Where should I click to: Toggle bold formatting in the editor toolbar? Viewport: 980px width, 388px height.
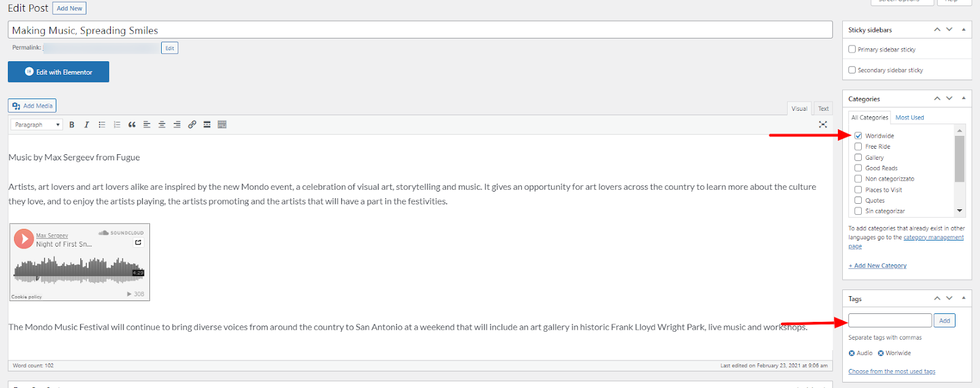click(x=72, y=125)
